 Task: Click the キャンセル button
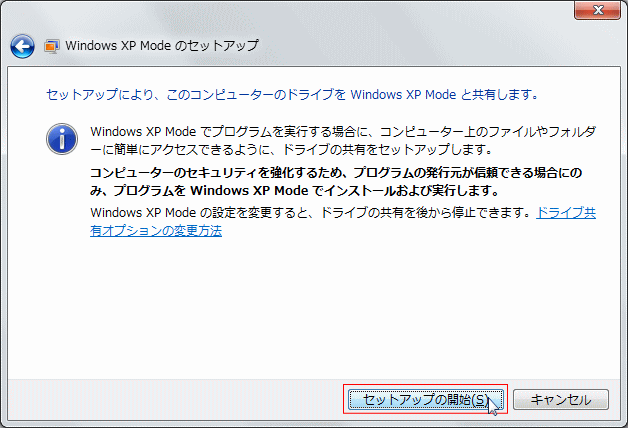coord(561,400)
